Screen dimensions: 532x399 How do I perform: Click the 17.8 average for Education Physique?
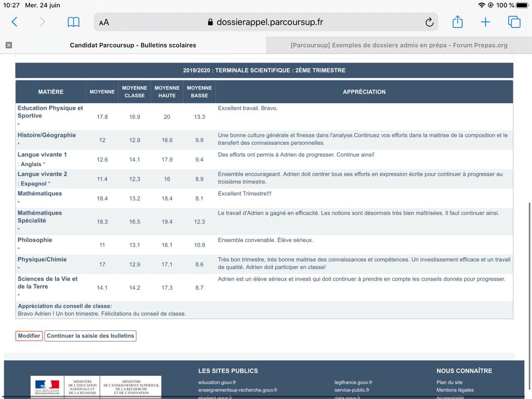point(102,117)
